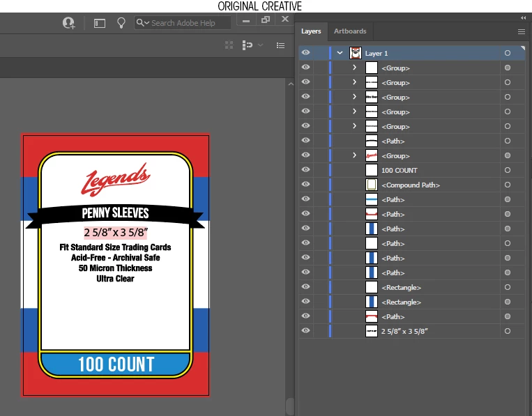Viewport: 532px width, 416px height.
Task: Click target circle for 2 5/8" x 3 5/8" layer
Action: coord(507,331)
